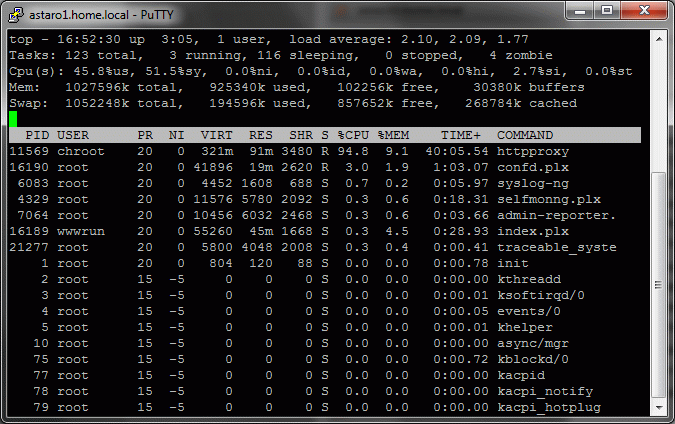Click the %CPU column header
675x424 pixels.
tap(354, 135)
